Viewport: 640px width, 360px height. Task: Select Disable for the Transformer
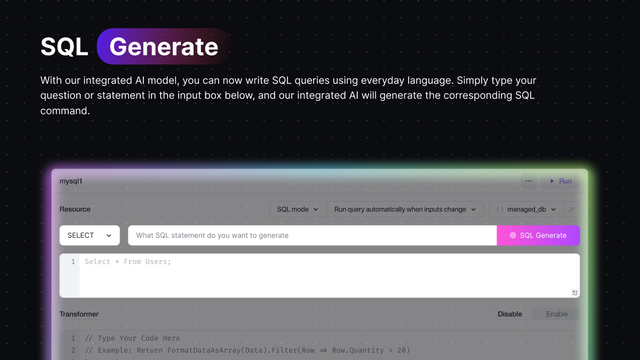509,314
